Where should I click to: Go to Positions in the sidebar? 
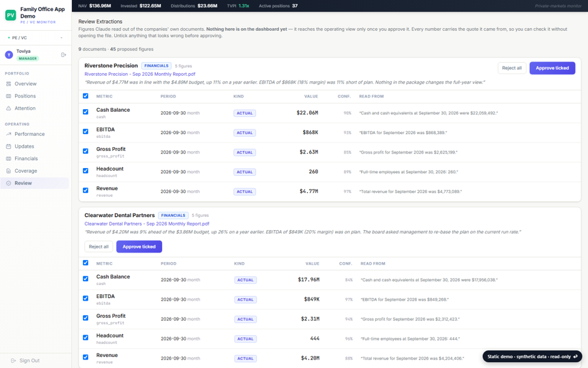click(x=35, y=96)
